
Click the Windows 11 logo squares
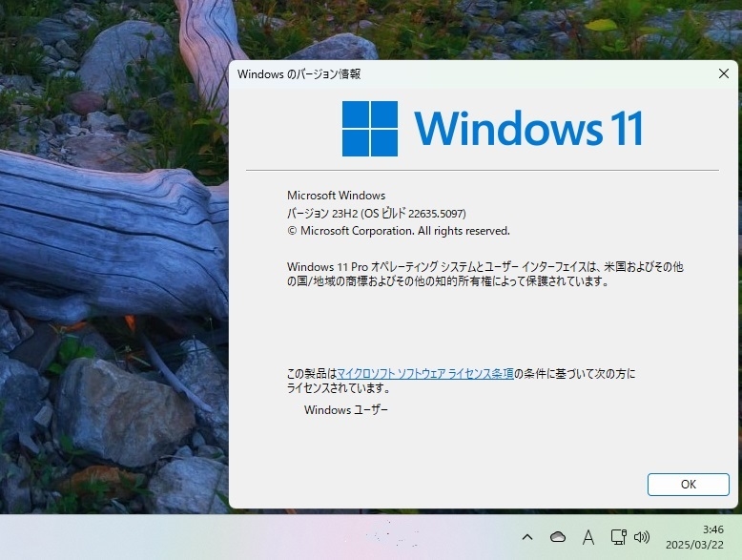[370, 128]
